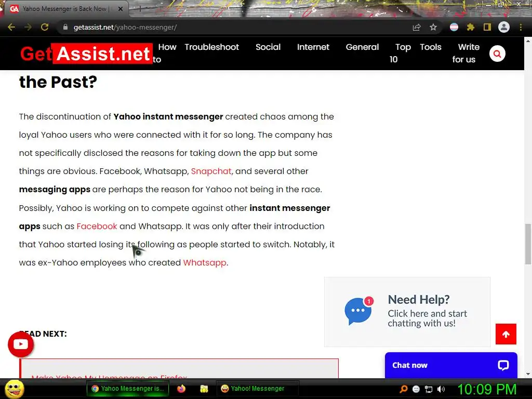The image size is (532, 399).
Task: Click the page vertical scrollbar thumb
Action: (x=528, y=244)
